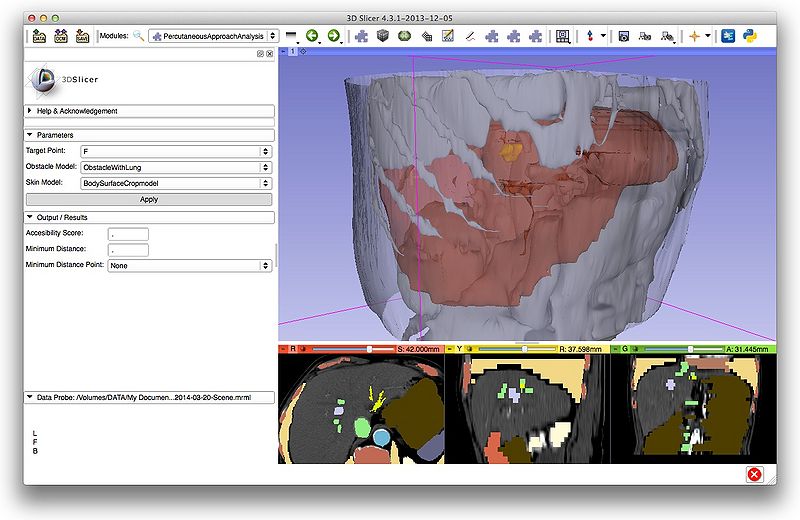Open the layout selection icon
The image size is (800, 520).
coord(563,36)
